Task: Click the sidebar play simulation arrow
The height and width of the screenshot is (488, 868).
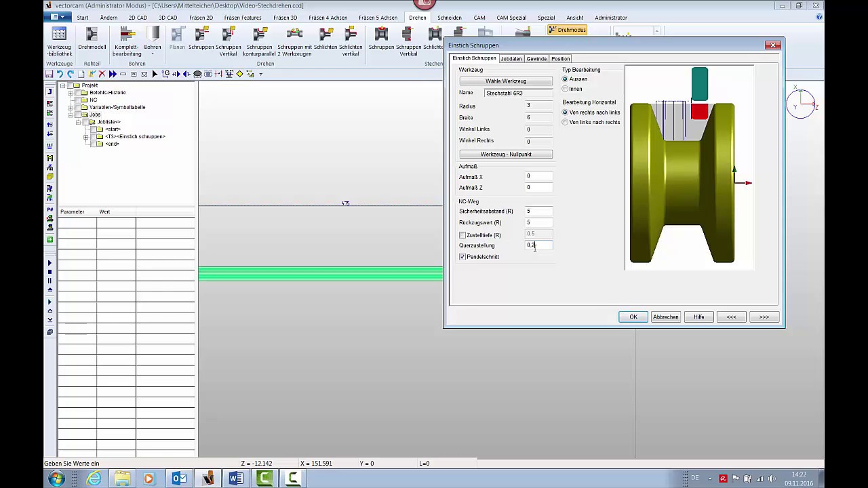Action: click(x=50, y=263)
